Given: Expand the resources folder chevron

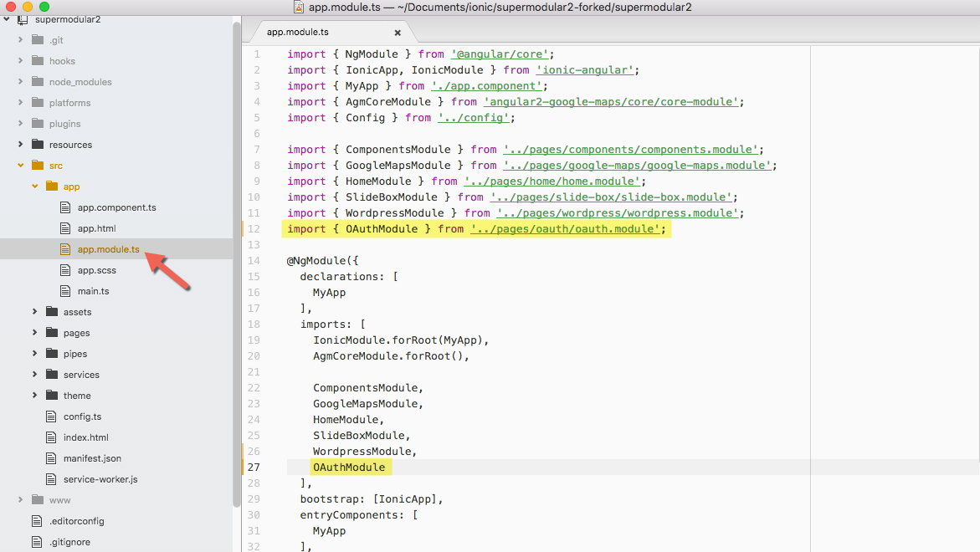Looking at the screenshot, I should 21,144.
